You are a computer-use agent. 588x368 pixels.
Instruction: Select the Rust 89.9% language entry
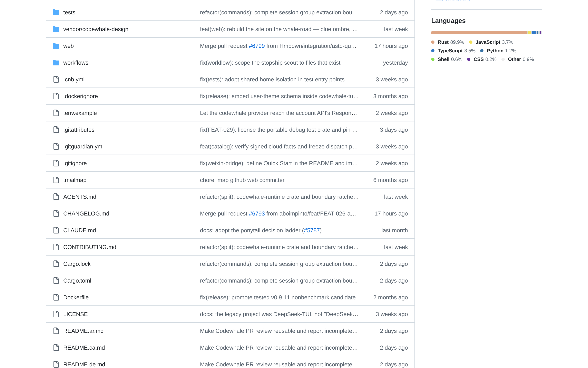click(448, 42)
